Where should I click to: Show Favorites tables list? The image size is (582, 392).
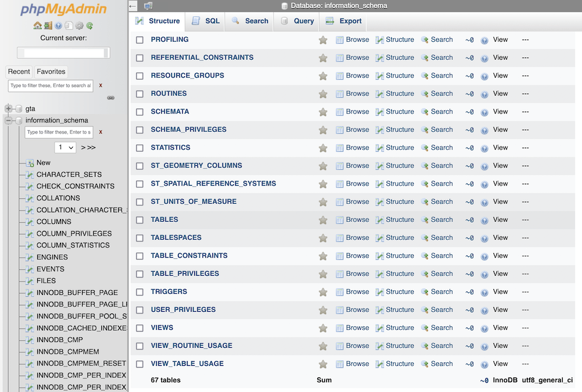tap(51, 72)
